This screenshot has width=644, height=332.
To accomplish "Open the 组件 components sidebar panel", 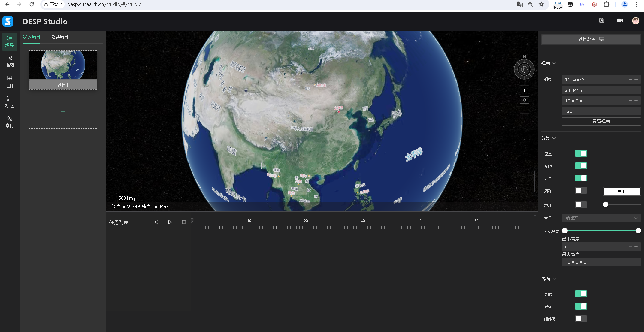I will [x=10, y=81].
